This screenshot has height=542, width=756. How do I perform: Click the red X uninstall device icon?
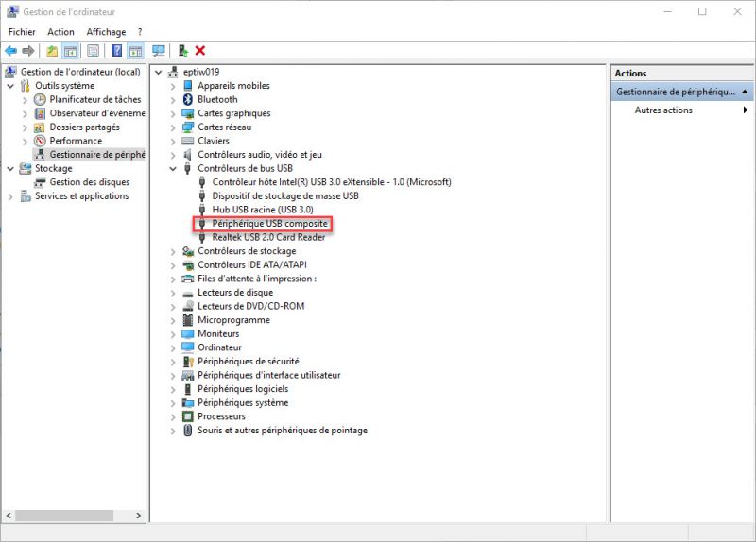tap(200, 51)
